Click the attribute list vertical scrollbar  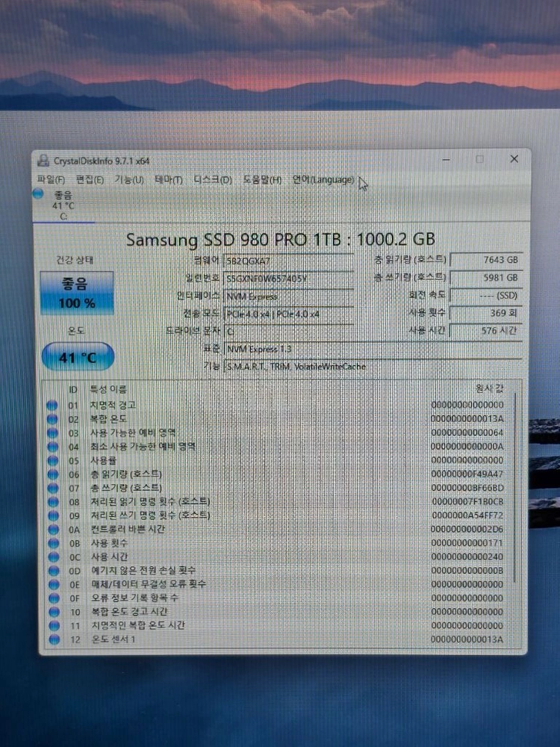pyautogui.click(x=516, y=486)
